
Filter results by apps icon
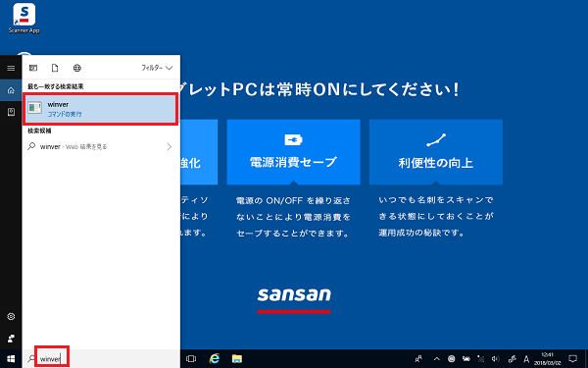click(x=33, y=68)
